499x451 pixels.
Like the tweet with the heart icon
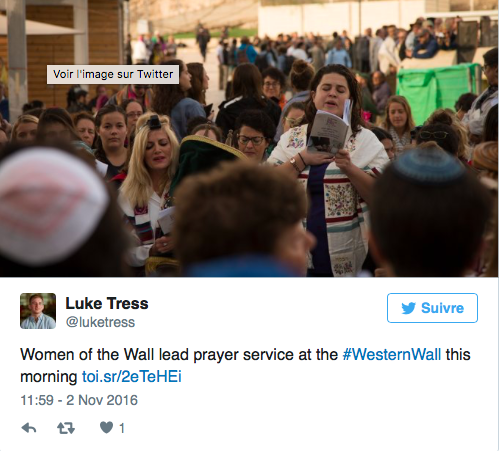tap(107, 427)
